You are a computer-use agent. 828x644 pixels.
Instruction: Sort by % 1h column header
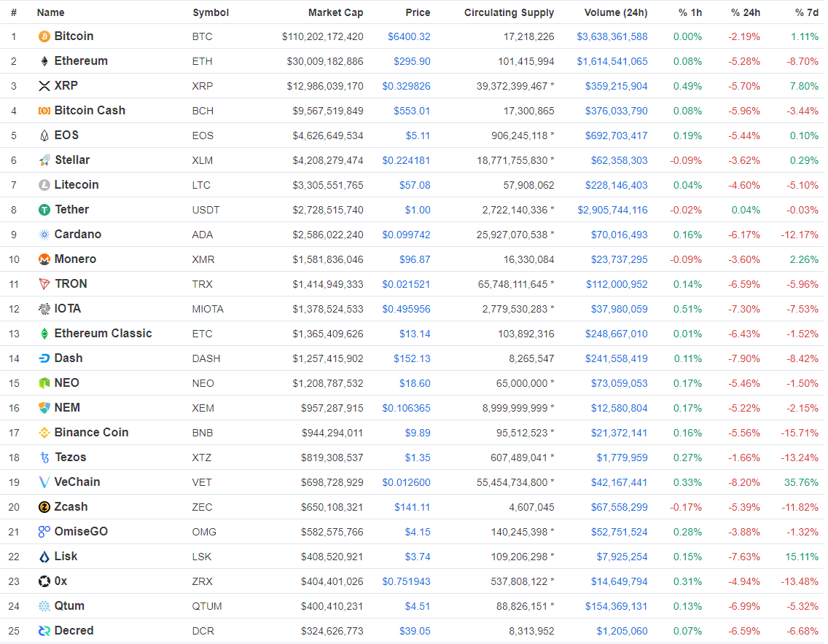coord(690,12)
